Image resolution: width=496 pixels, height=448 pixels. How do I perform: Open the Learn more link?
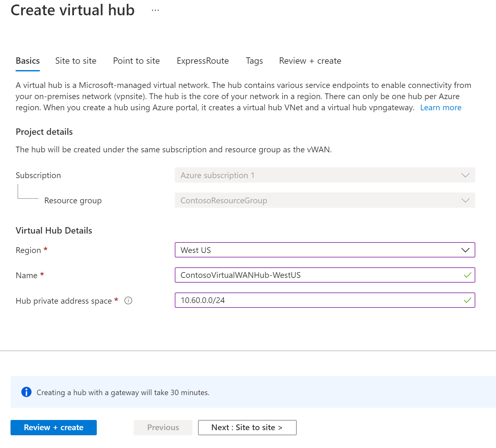(441, 107)
